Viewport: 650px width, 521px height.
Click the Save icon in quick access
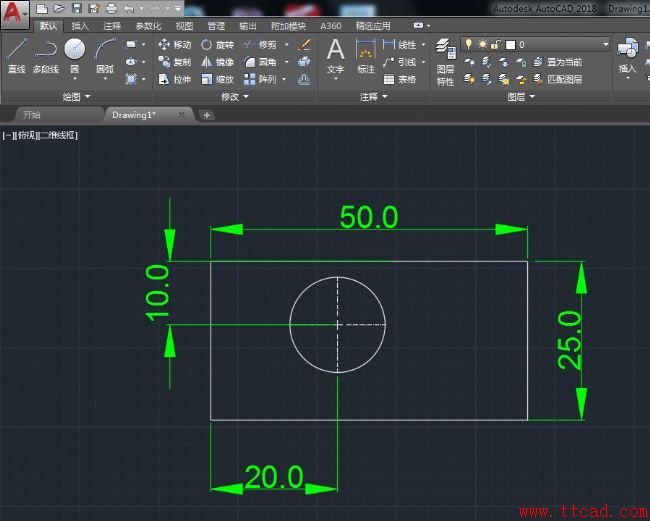pyautogui.click(x=76, y=8)
